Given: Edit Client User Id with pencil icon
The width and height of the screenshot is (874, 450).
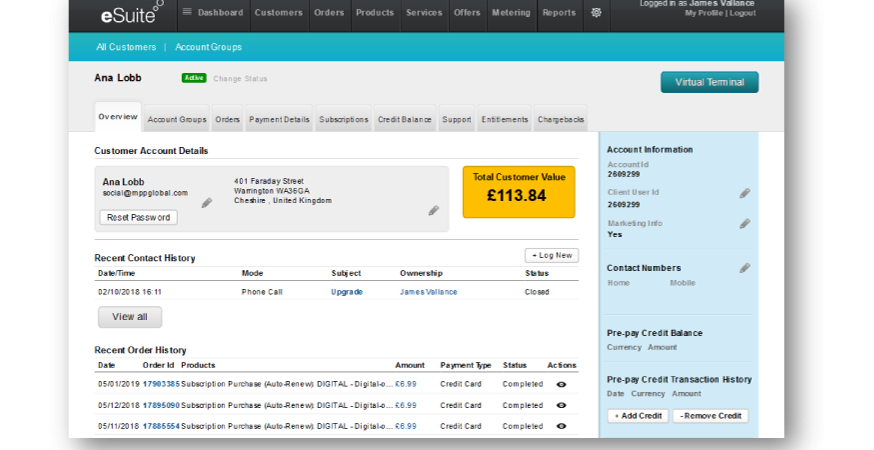Looking at the screenshot, I should 744,193.
